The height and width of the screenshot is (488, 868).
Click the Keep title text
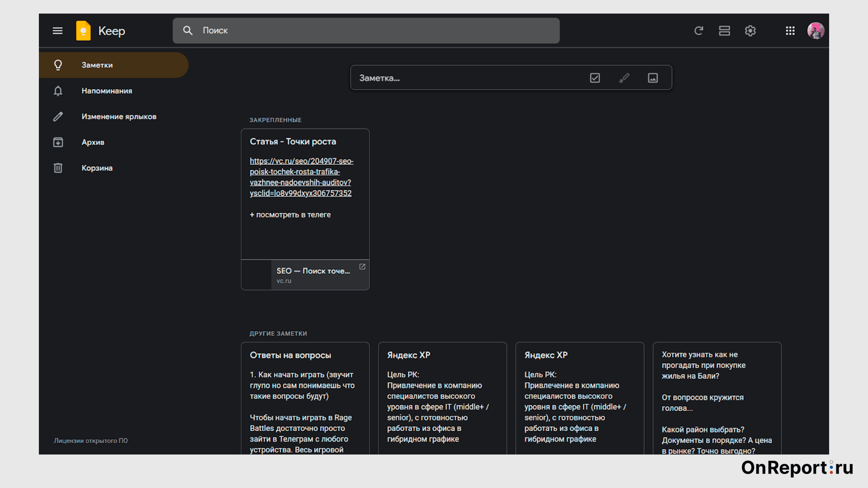point(112,31)
